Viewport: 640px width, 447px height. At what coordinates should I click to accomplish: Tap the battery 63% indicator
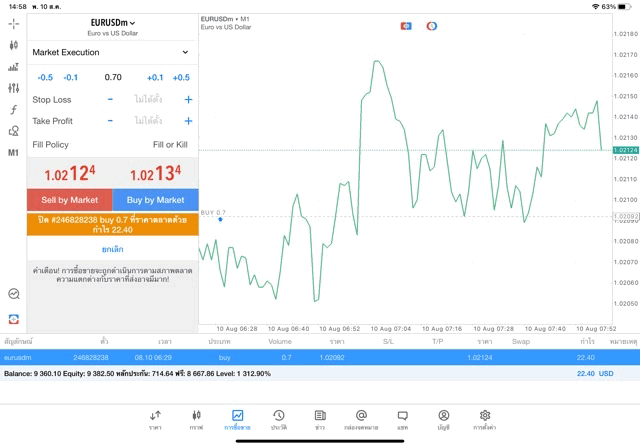pyautogui.click(x=616, y=7)
